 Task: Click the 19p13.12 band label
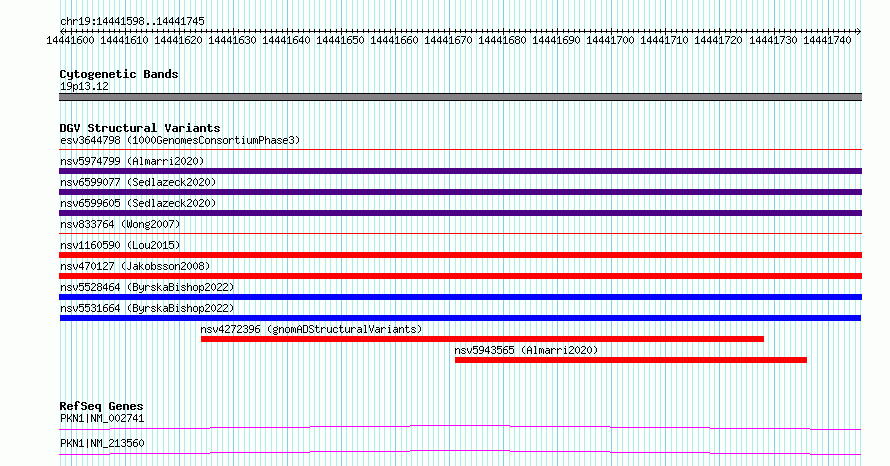pos(84,87)
